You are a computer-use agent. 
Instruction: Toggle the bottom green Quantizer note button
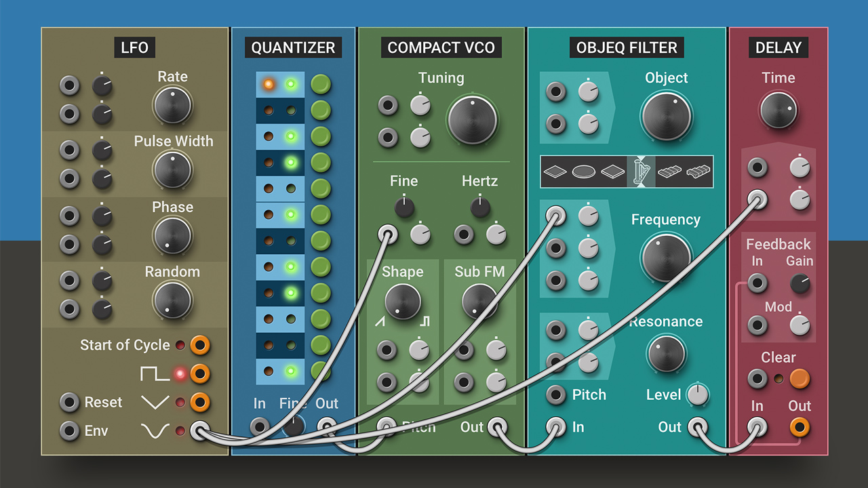pos(321,371)
